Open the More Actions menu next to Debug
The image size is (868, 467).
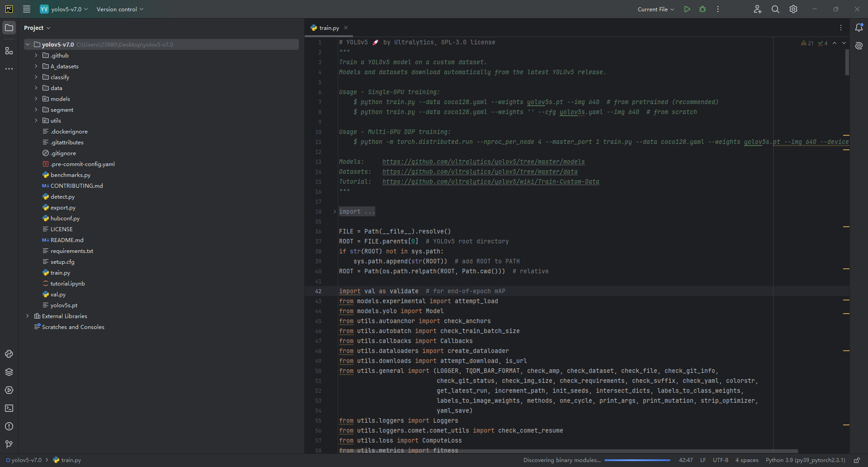pos(718,9)
